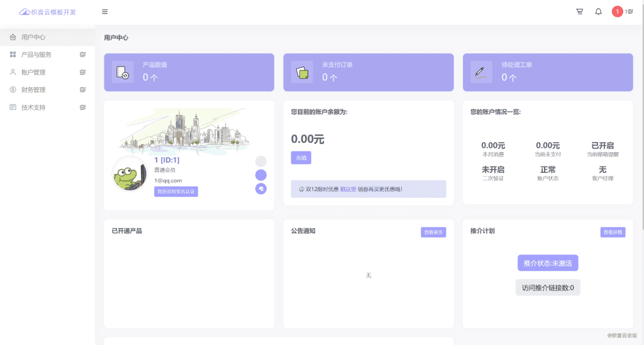Viewport: 644px width, 345px height.
Task: Open the shopping cart icon
Action: [579, 11]
